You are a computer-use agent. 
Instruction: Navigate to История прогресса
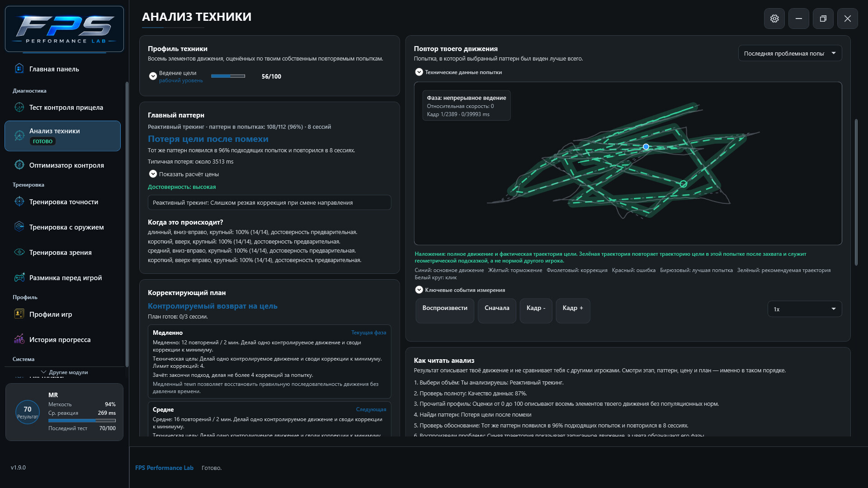pos(60,339)
